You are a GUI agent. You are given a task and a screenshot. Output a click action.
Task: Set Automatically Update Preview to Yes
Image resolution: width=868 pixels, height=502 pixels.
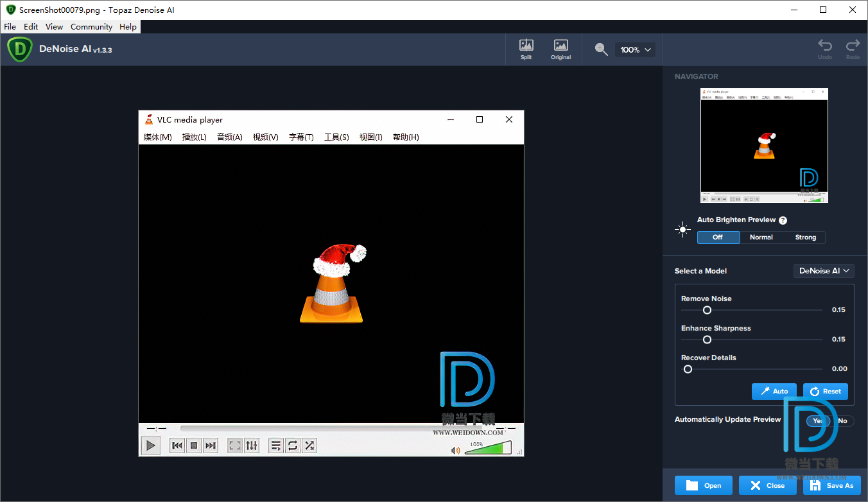click(x=817, y=420)
